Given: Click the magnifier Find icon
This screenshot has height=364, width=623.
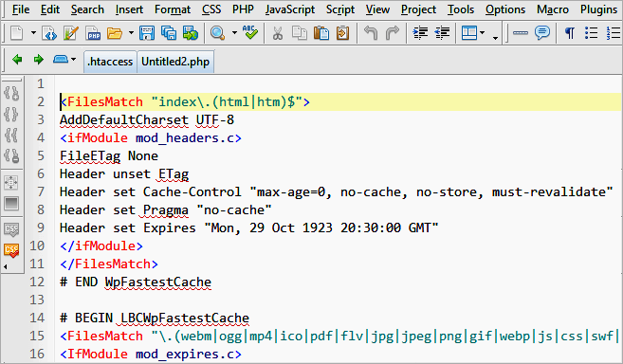Looking at the screenshot, I should coord(218,33).
